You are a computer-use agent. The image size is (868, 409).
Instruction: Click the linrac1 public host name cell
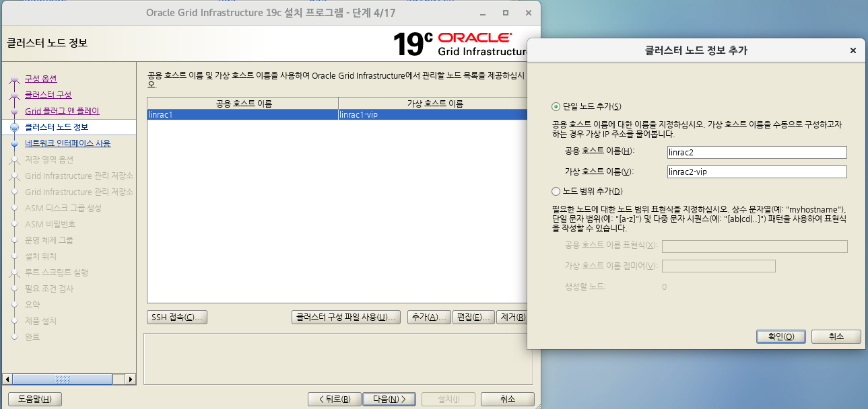click(242, 115)
